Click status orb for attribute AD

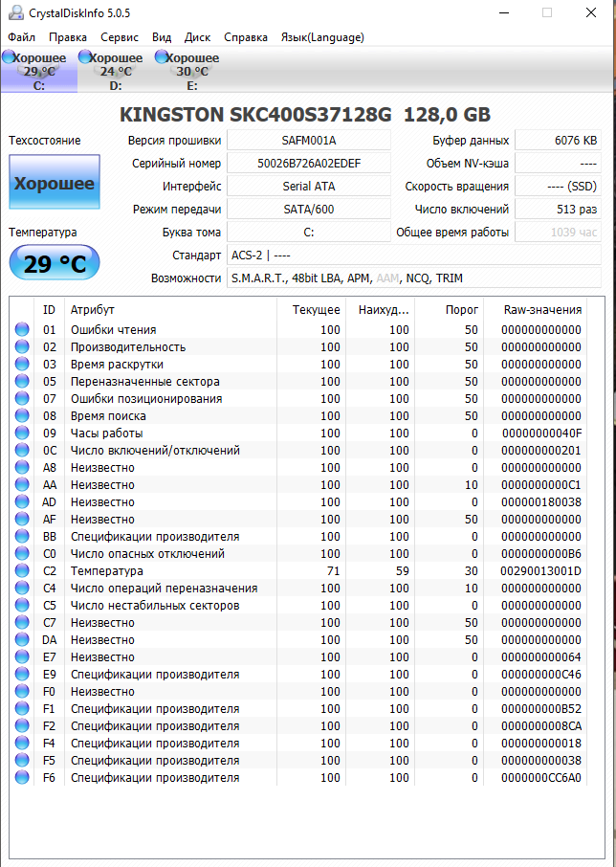22,502
